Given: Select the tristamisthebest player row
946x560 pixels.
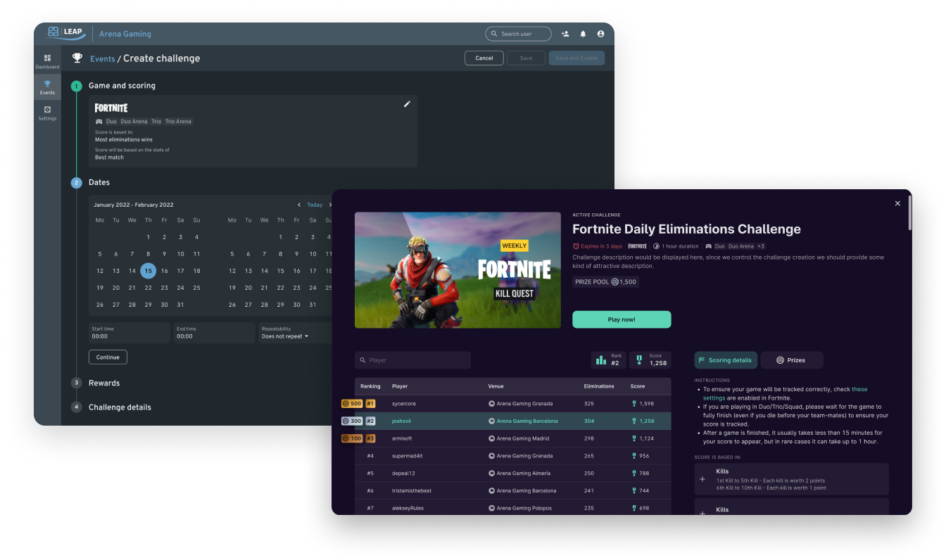Looking at the screenshot, I should coord(513,490).
